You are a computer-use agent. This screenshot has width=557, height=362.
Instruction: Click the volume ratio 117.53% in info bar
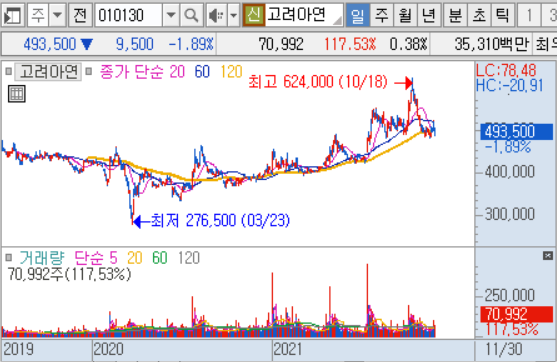coord(350,44)
